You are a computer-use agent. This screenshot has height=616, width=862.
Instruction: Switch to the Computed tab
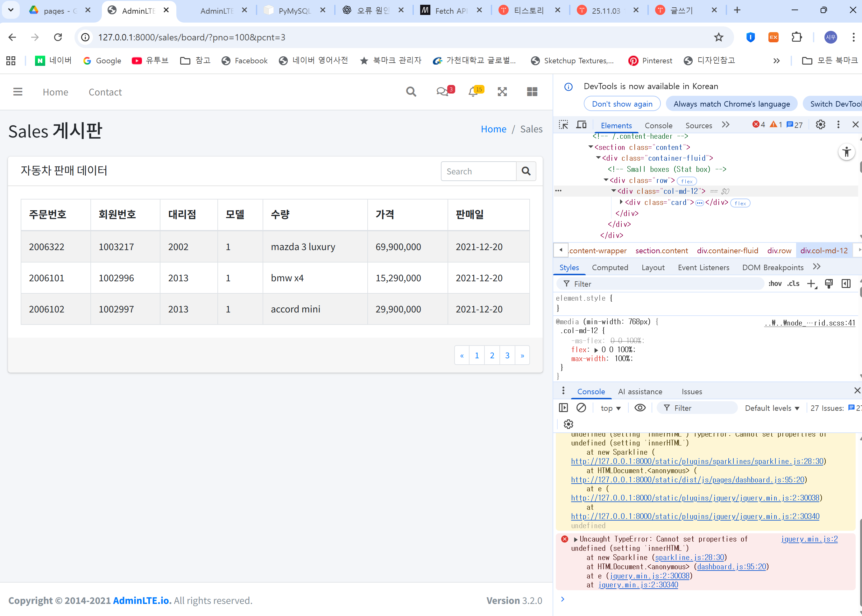coord(610,267)
